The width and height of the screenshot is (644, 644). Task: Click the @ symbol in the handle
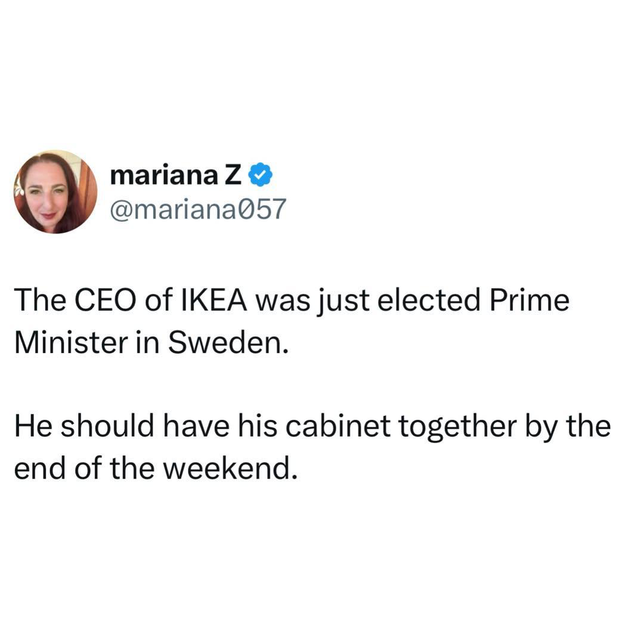(119, 210)
